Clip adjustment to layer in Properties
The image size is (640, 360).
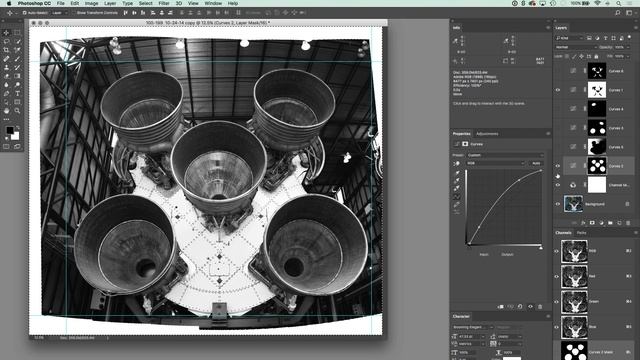tap(500, 307)
